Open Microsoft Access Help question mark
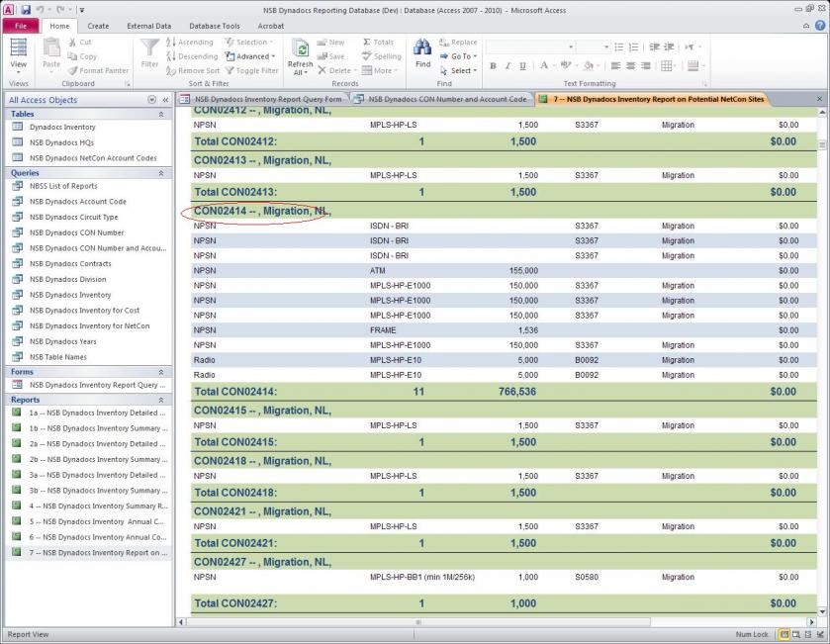This screenshot has height=644, width=830. tap(820, 26)
